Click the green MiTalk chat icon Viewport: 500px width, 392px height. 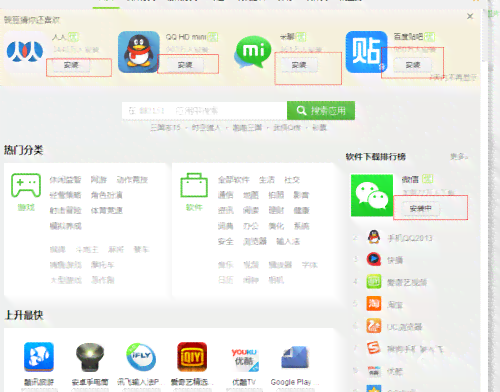253,52
